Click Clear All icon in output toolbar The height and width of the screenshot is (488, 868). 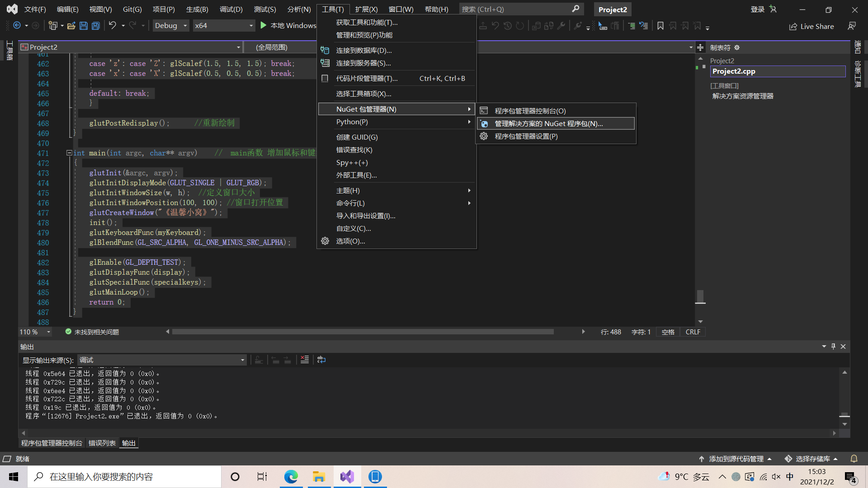(305, 360)
